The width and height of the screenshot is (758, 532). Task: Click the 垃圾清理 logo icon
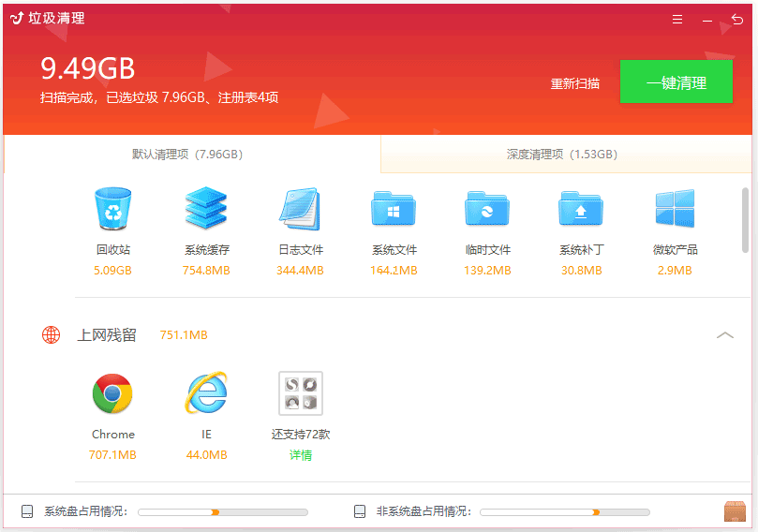[17, 19]
